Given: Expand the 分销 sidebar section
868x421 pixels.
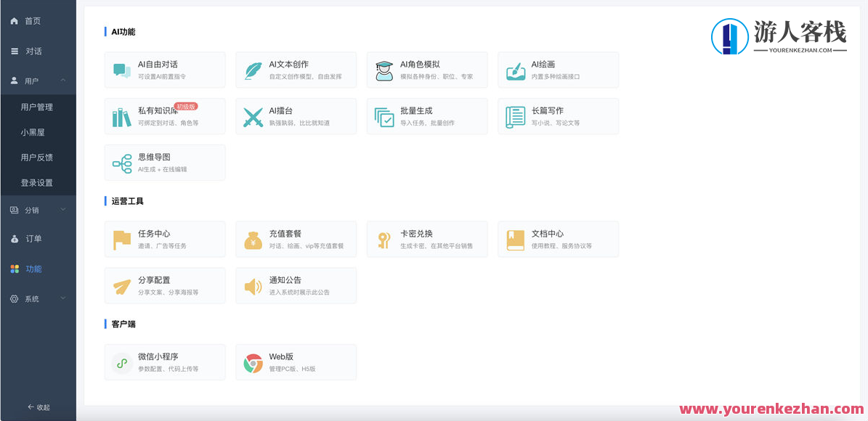Looking at the screenshot, I should (x=38, y=209).
